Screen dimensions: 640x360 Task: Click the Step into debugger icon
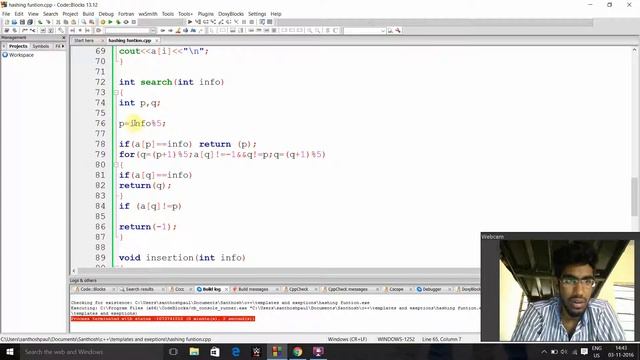click(x=213, y=22)
